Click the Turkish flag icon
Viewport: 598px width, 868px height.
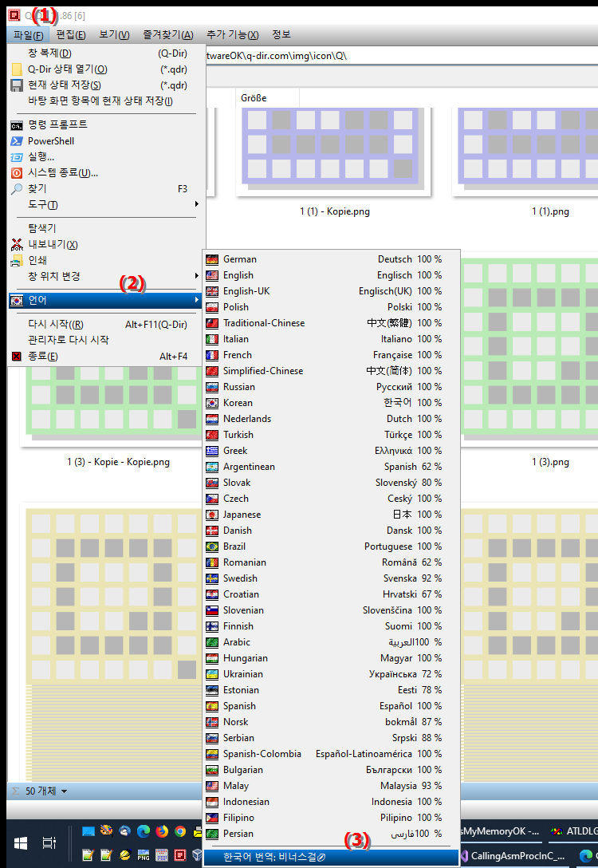212,435
